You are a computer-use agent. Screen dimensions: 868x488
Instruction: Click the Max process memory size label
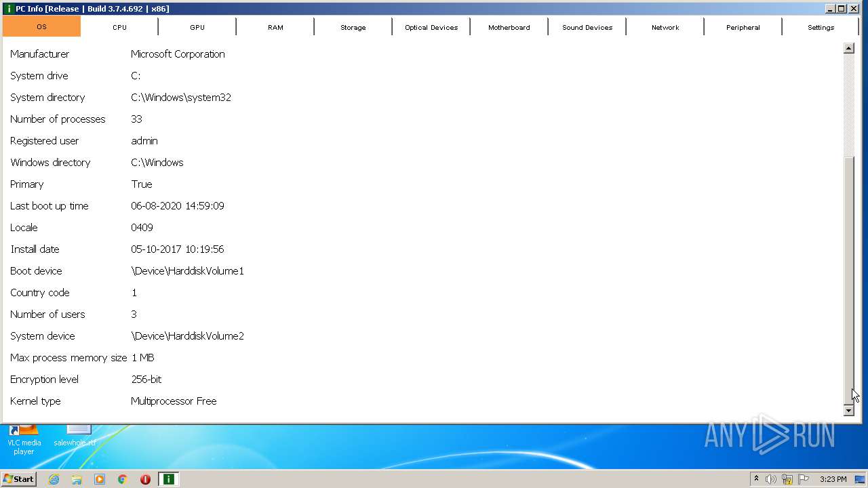tap(68, 358)
